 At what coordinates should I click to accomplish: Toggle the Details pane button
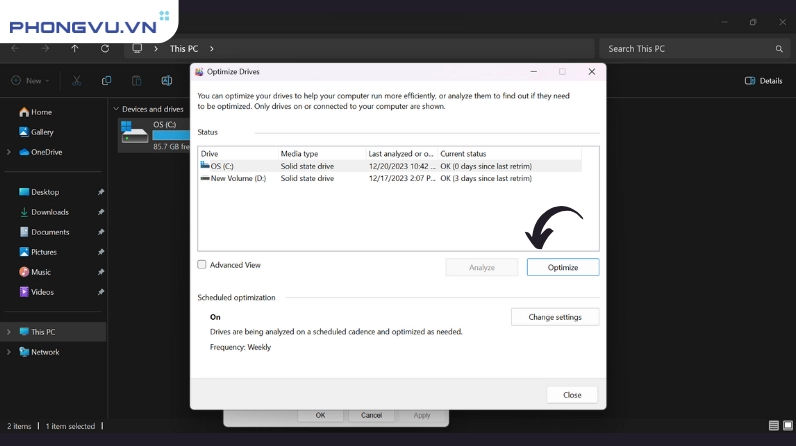(x=764, y=81)
